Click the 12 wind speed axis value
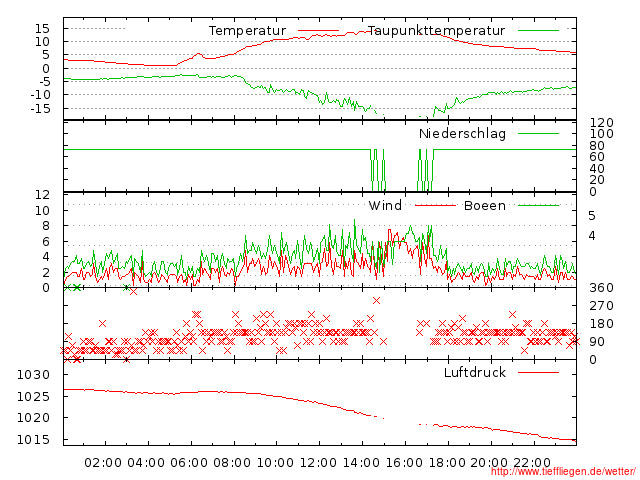 coord(42,195)
